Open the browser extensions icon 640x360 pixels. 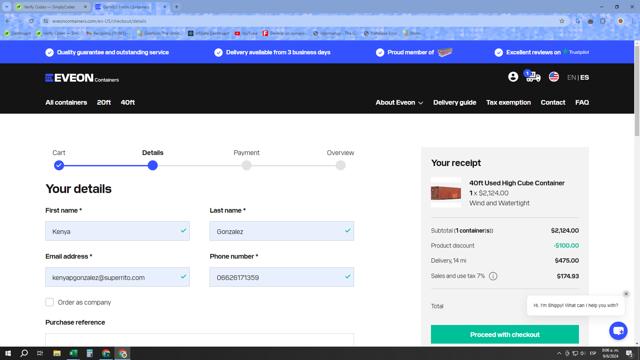(603, 21)
